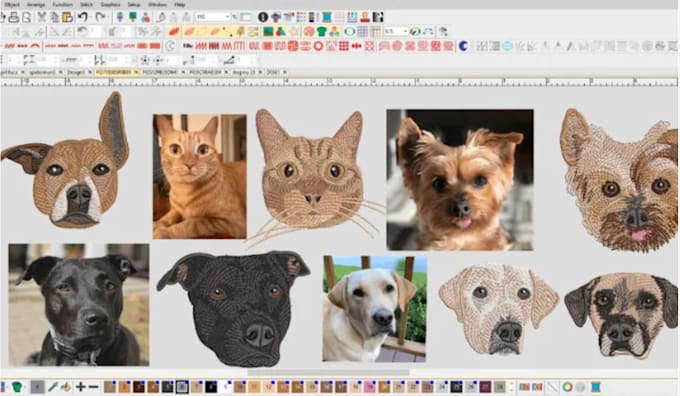Click the black circular info icon

point(263,17)
